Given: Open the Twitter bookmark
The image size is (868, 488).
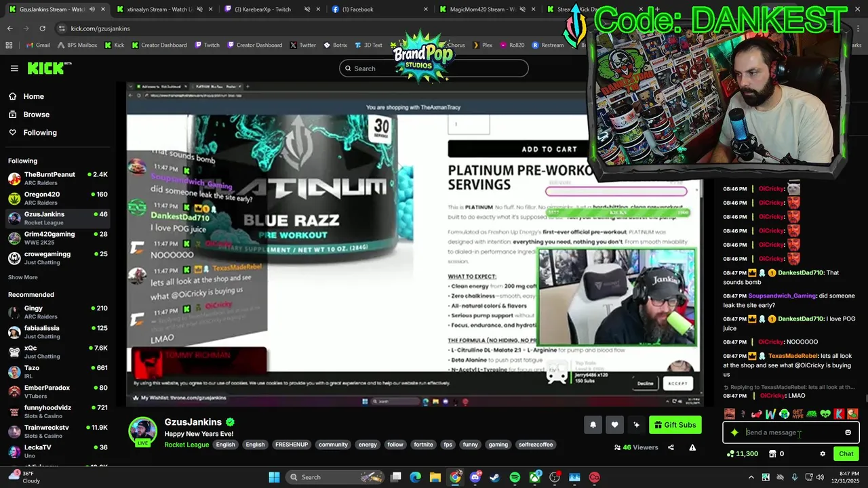Looking at the screenshot, I should [302, 45].
